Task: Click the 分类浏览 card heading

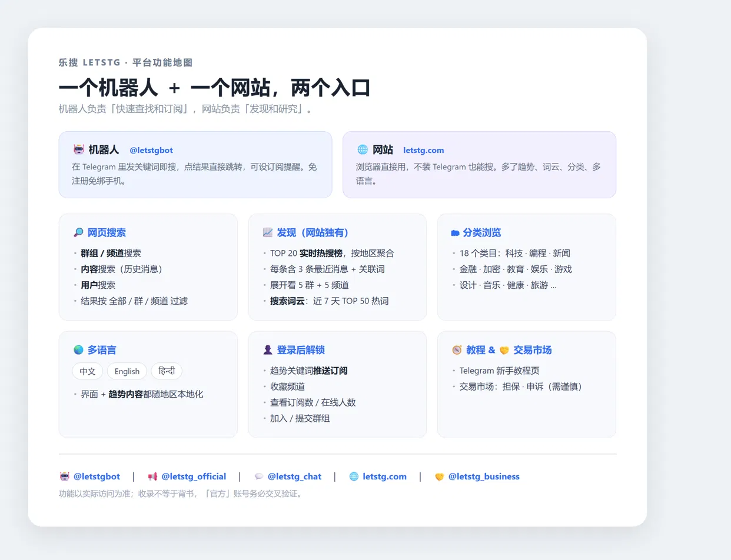Action: [482, 232]
